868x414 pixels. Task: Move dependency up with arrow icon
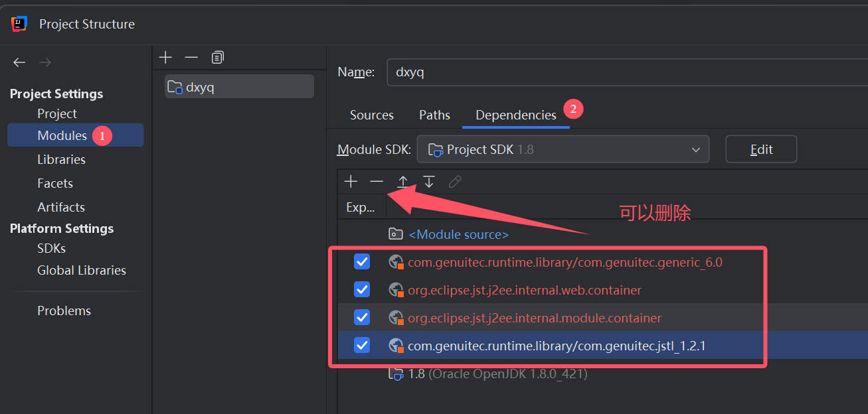[x=402, y=182]
